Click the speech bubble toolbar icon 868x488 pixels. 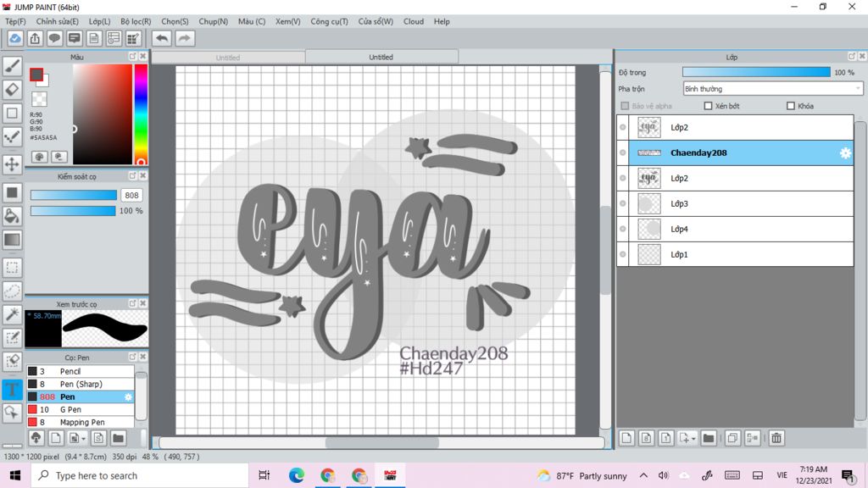[x=54, y=38]
